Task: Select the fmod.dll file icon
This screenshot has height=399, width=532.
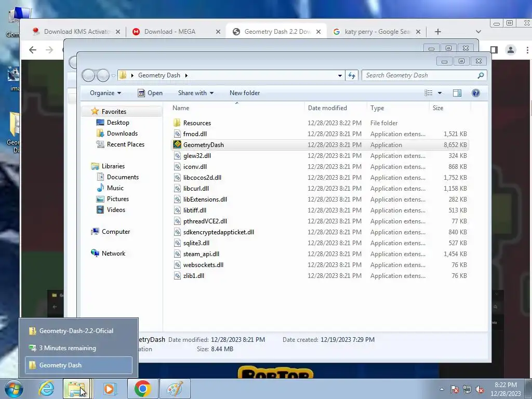Action: [177, 134]
